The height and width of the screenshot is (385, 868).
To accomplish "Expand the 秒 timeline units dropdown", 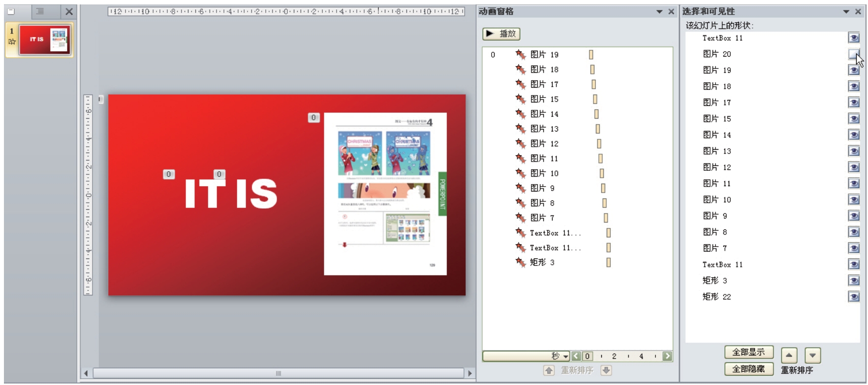I will click(566, 356).
